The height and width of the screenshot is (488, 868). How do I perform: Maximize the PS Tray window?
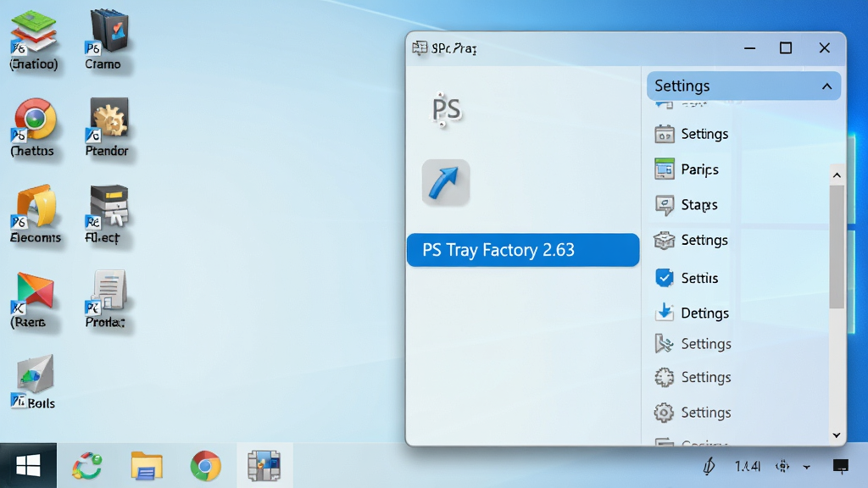[x=786, y=48]
